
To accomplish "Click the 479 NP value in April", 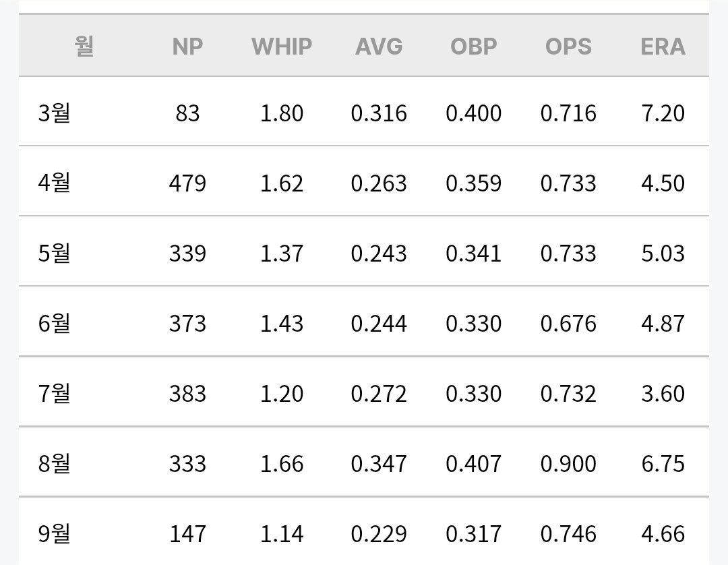I will pos(187,183).
